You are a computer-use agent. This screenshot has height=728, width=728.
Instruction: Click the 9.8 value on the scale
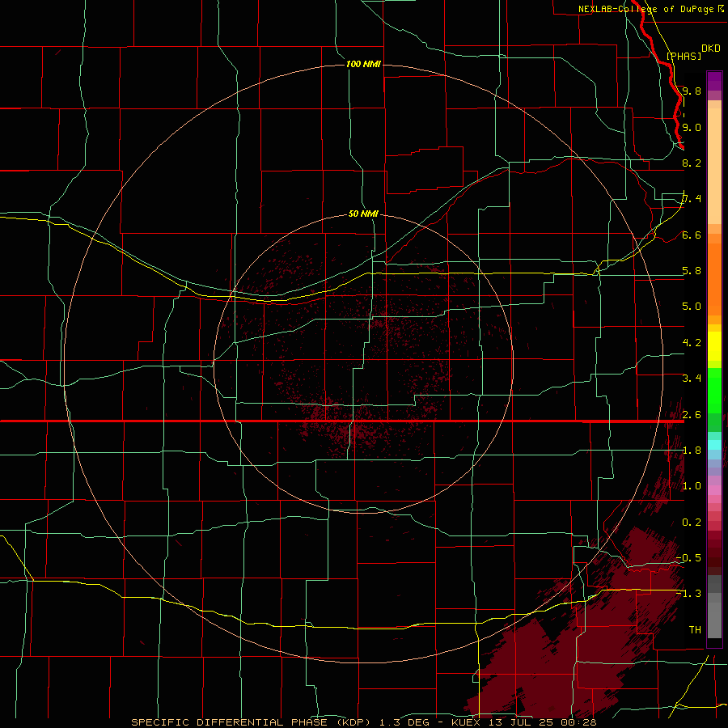coord(692,91)
